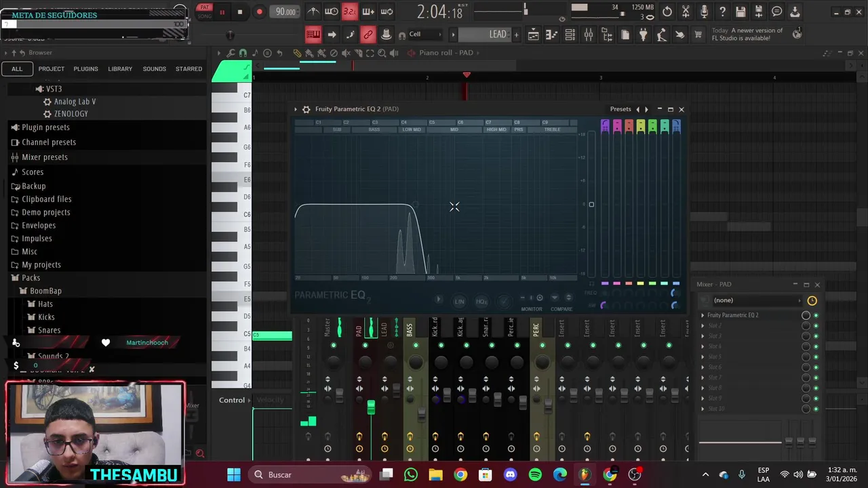Image resolution: width=868 pixels, height=488 pixels.
Task: Add a new pattern with the plus button
Action: pyautogui.click(x=516, y=35)
